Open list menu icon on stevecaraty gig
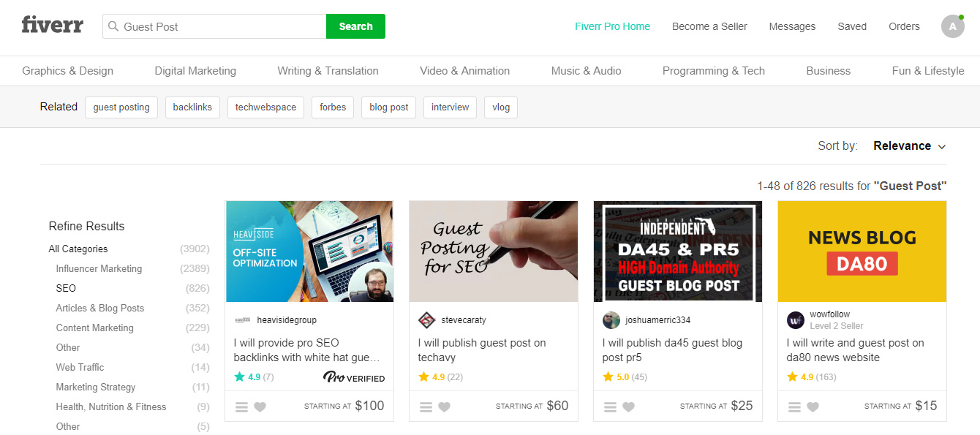 [426, 407]
